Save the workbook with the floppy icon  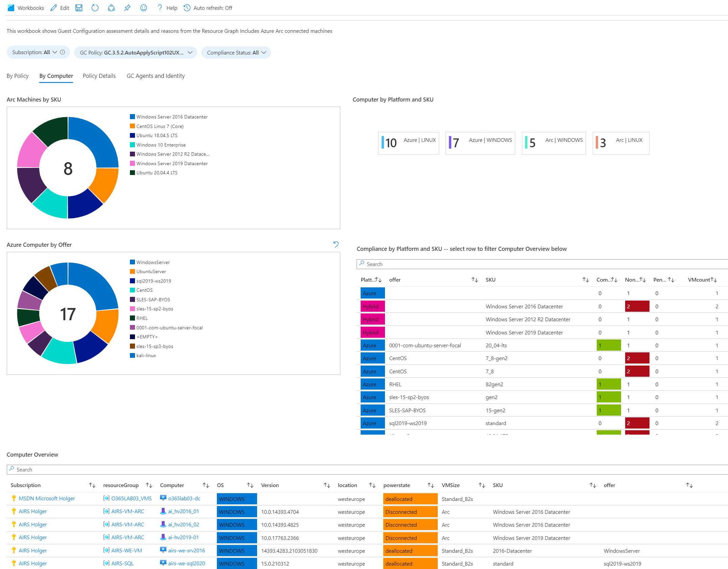coord(79,8)
